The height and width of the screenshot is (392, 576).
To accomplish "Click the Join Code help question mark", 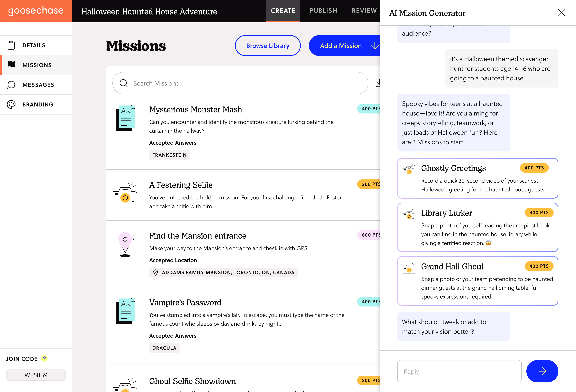I will 44,358.
